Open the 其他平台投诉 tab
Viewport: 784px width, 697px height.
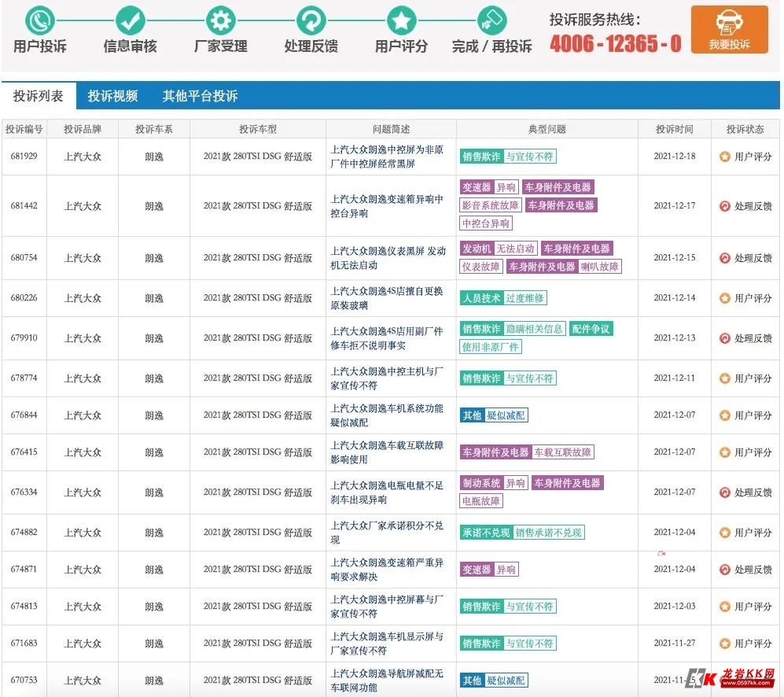pyautogui.click(x=200, y=95)
